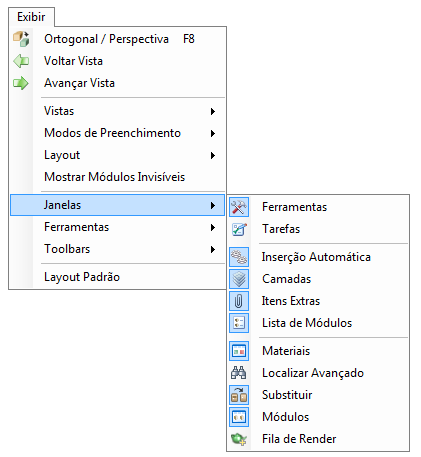Click the Ortogonal / Perspectiva cube icon
Image resolution: width=421 pixels, height=457 pixels.
click(21, 39)
